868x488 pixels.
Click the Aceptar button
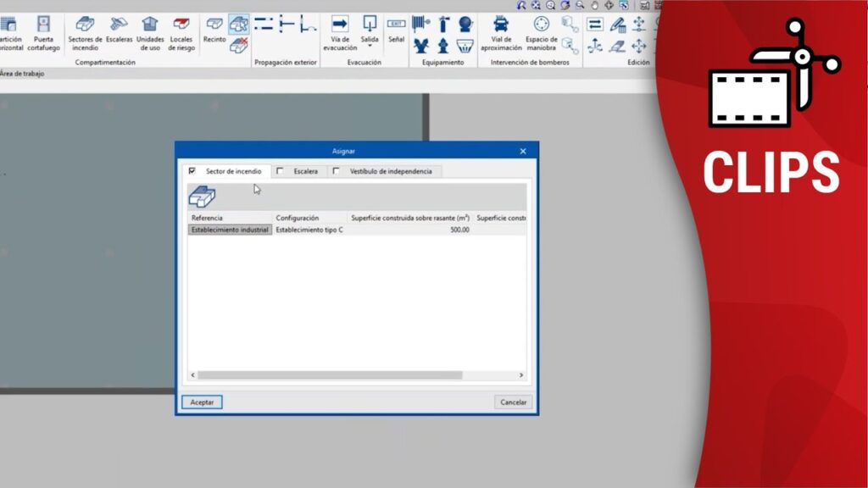click(202, 402)
